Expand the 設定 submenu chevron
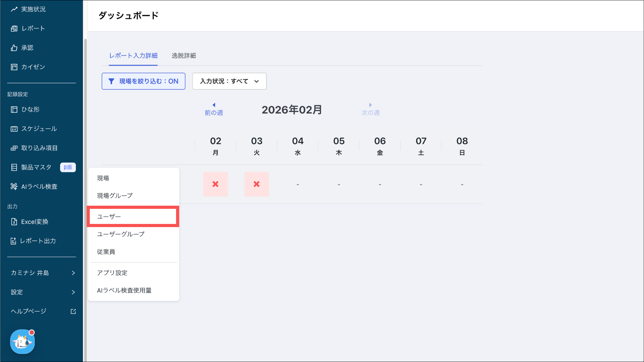 73,292
